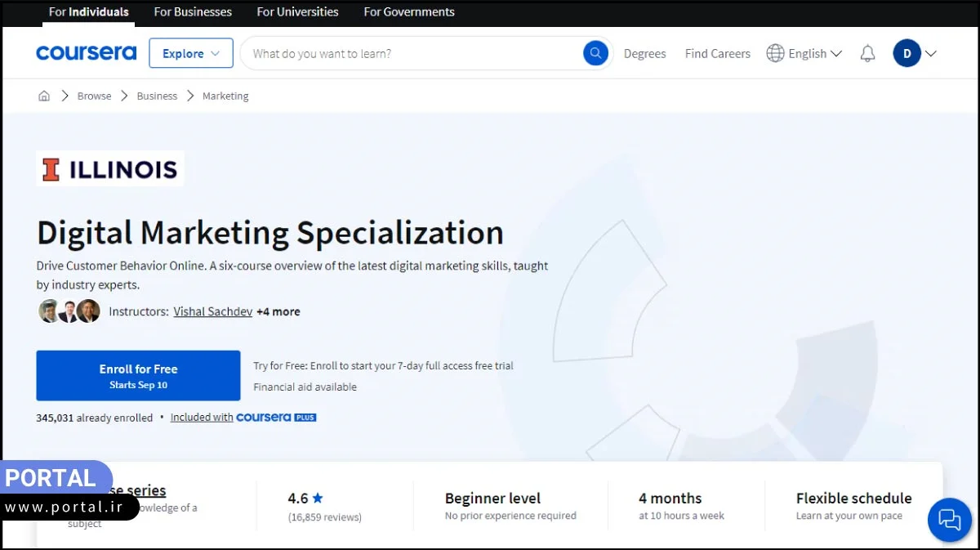Click Marketing in the breadcrumb

coord(225,95)
